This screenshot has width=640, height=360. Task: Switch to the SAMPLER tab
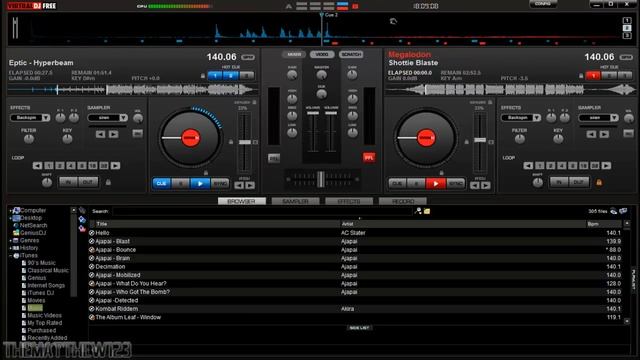[296, 201]
